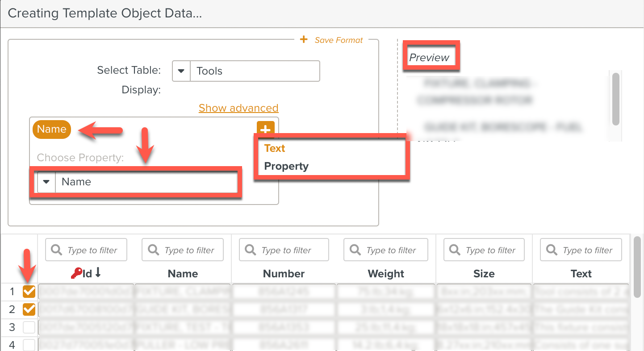This screenshot has height=351, width=644.
Task: Expand the Choose Property dropdown arrow
Action: pyautogui.click(x=46, y=182)
